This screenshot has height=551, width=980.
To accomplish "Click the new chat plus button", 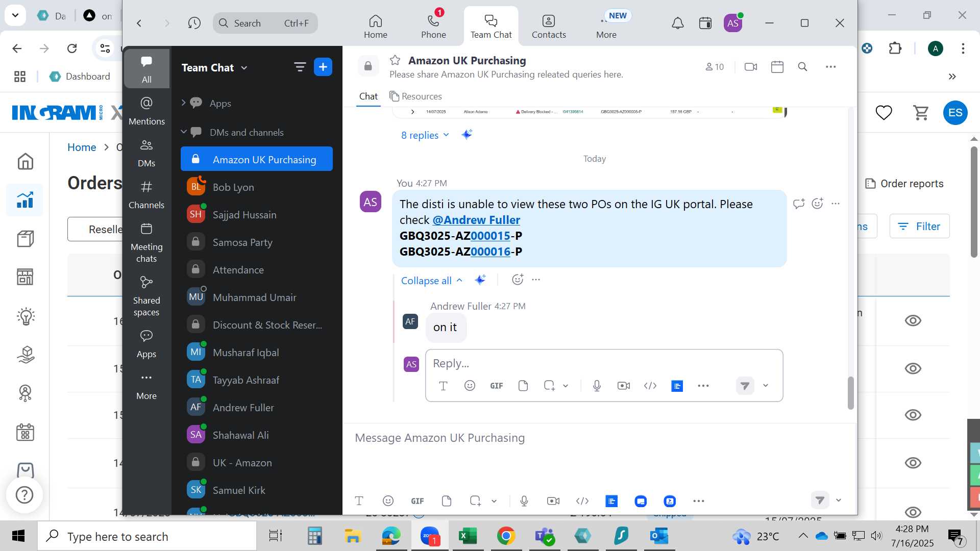I will click(x=323, y=67).
